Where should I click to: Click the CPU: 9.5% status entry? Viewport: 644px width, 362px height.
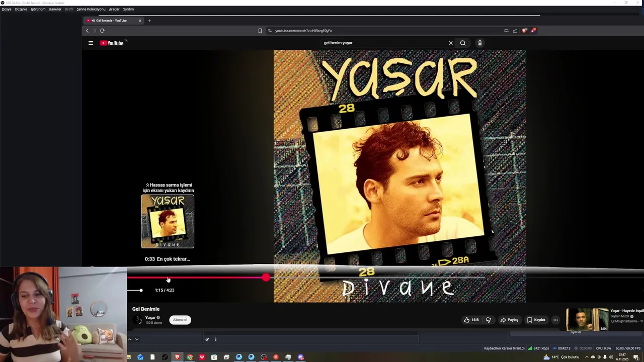(603, 348)
